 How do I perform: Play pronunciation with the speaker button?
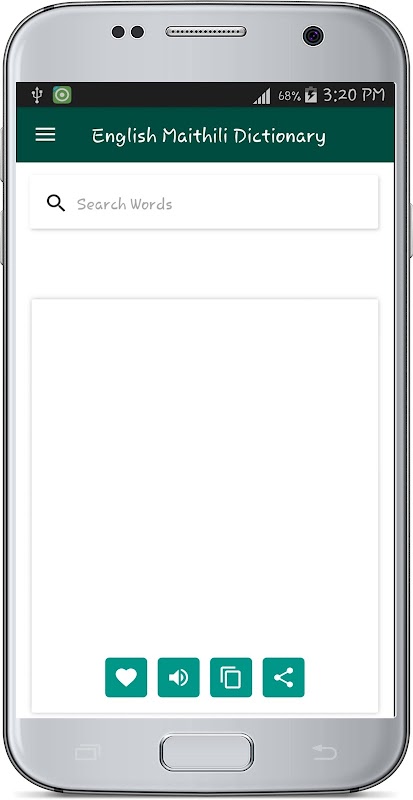coord(179,677)
